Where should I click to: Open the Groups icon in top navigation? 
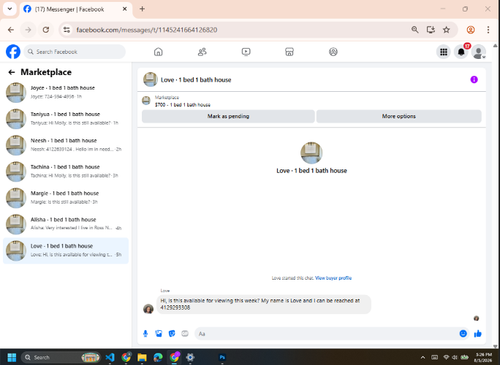tap(333, 52)
